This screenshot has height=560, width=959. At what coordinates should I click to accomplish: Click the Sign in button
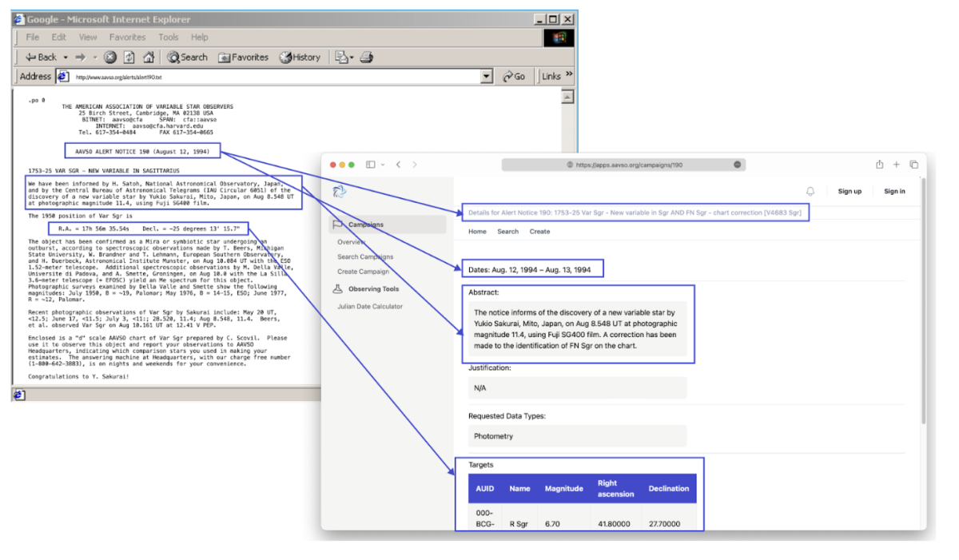click(x=894, y=192)
